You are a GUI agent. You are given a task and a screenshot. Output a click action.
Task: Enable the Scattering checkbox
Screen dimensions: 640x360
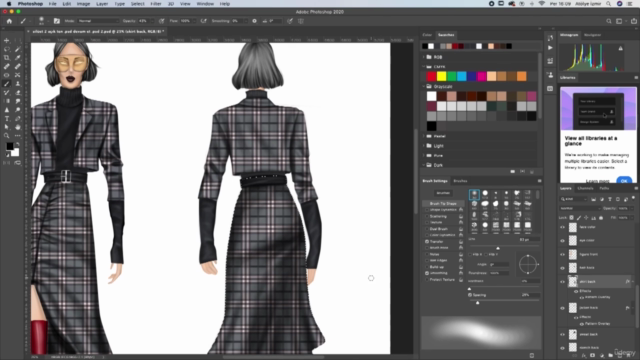427,216
